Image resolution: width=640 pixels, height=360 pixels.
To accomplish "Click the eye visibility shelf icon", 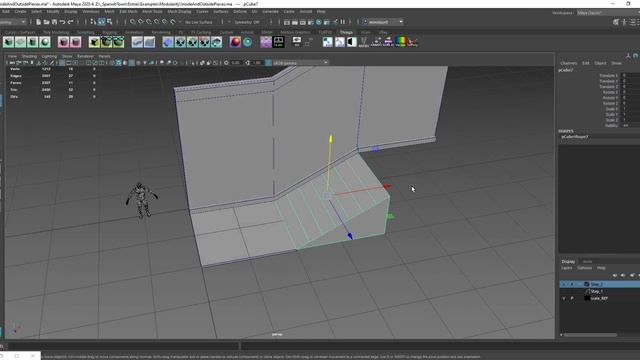I will click(297, 42).
